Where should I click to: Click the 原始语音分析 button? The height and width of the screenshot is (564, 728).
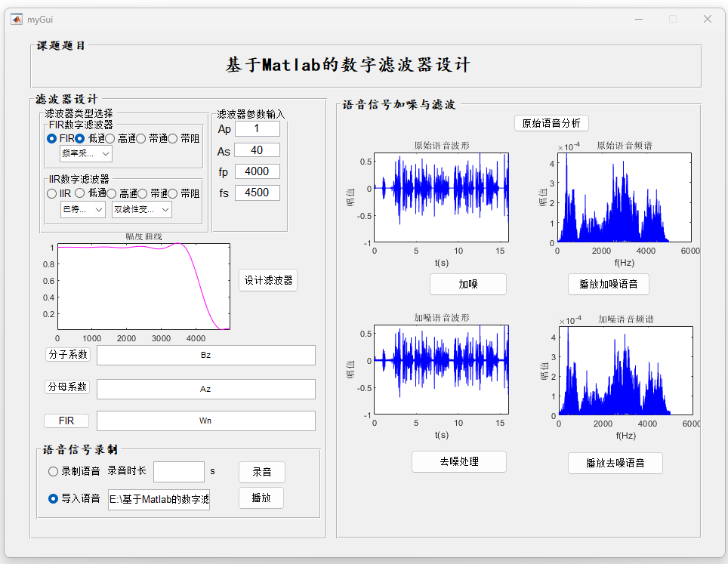pos(551,123)
